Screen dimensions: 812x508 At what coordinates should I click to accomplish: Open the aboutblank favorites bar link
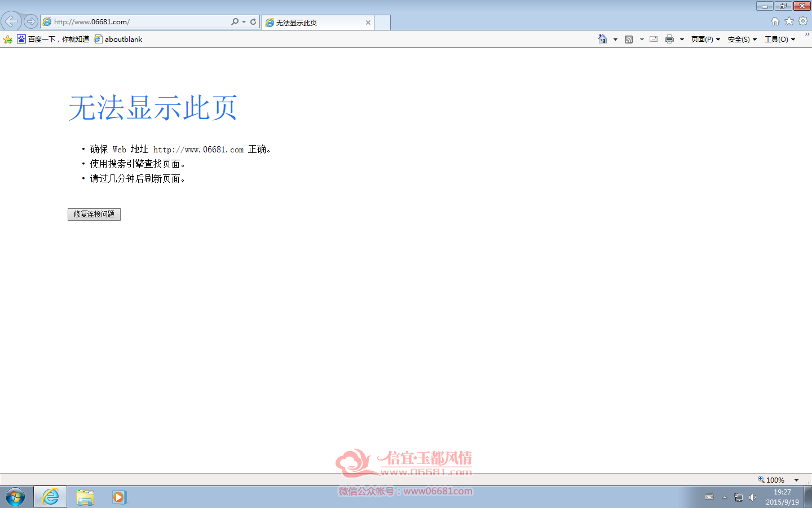[x=118, y=39]
